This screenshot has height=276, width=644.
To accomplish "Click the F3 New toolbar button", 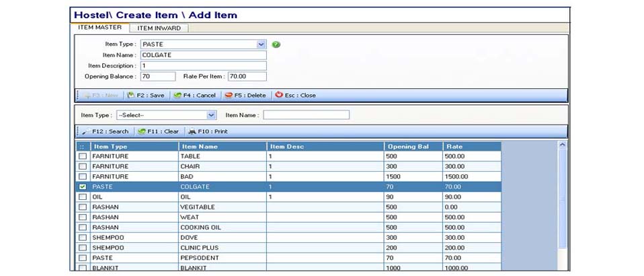I will (101, 95).
